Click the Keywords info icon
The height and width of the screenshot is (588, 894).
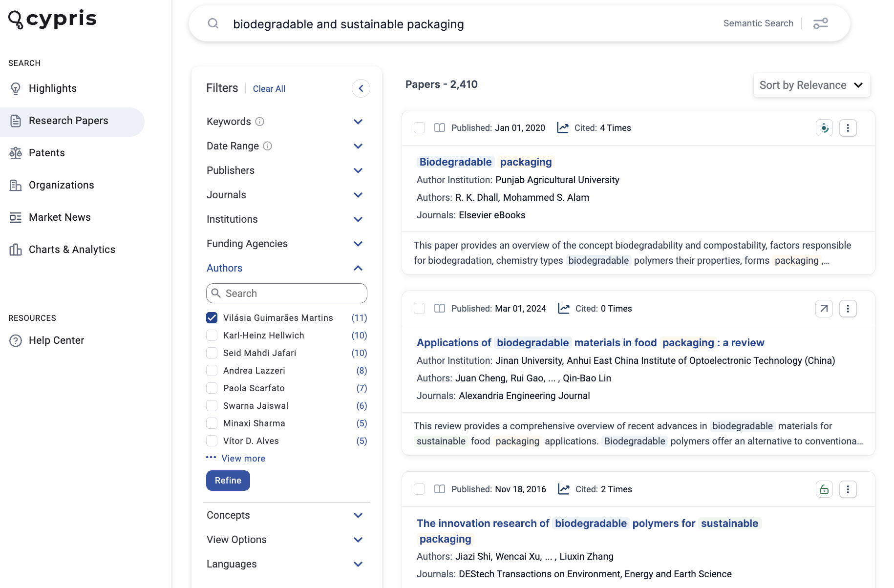[260, 122]
